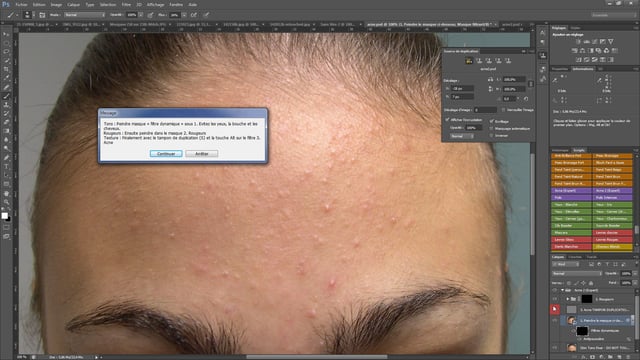Select the Healing Brush tool
The height and width of the screenshot is (360, 640).
coord(6,87)
